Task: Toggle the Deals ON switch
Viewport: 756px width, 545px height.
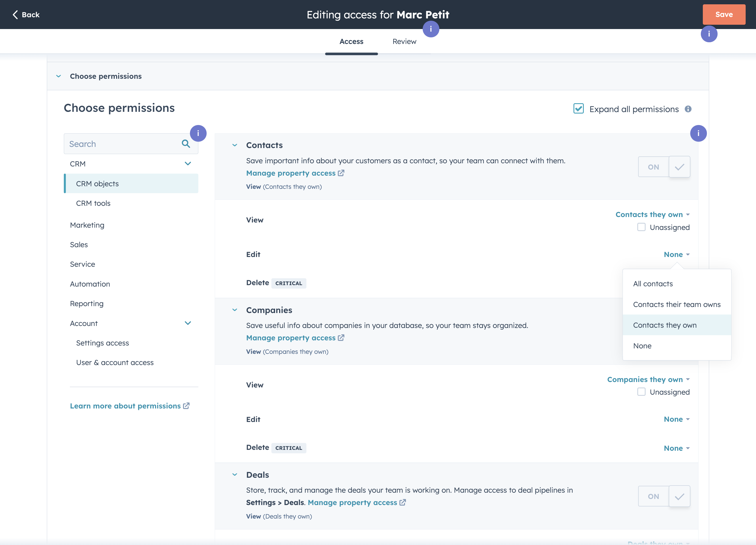Action: [664, 496]
